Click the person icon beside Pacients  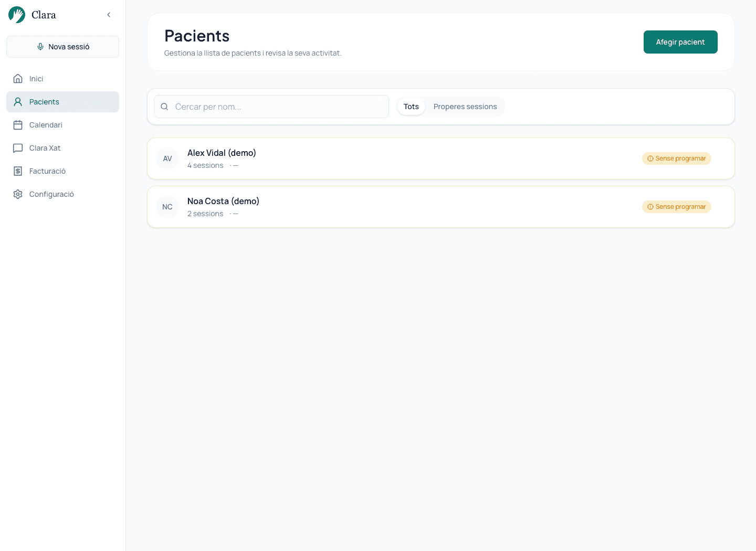coord(18,102)
